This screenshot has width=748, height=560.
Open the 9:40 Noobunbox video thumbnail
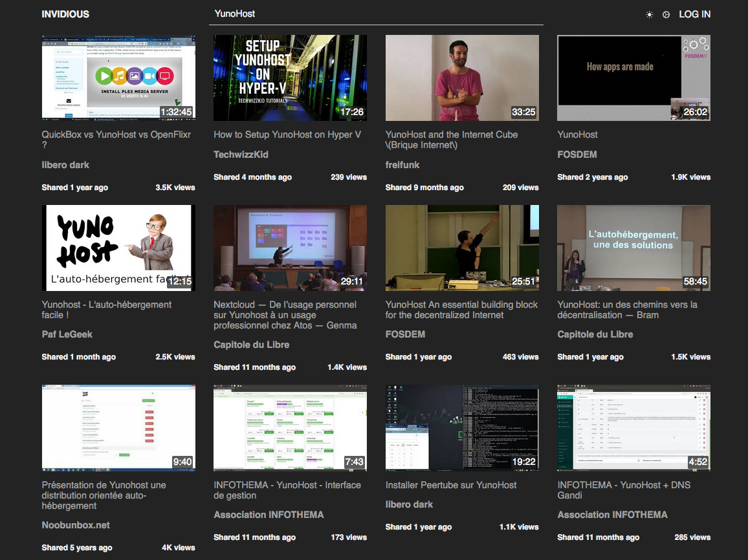(118, 428)
